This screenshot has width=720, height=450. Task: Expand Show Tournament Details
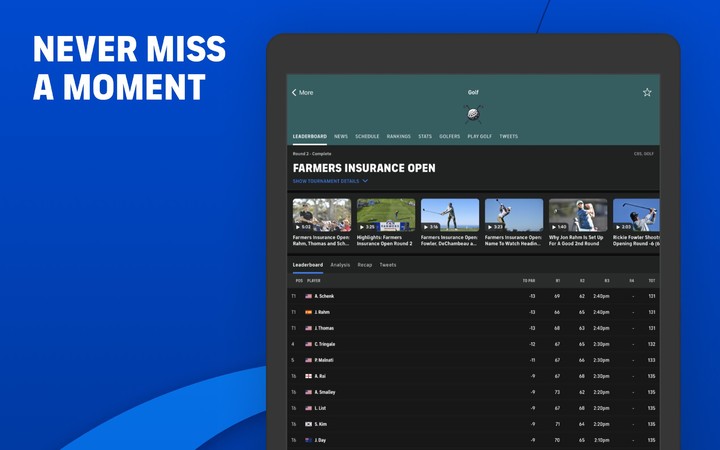(x=330, y=181)
